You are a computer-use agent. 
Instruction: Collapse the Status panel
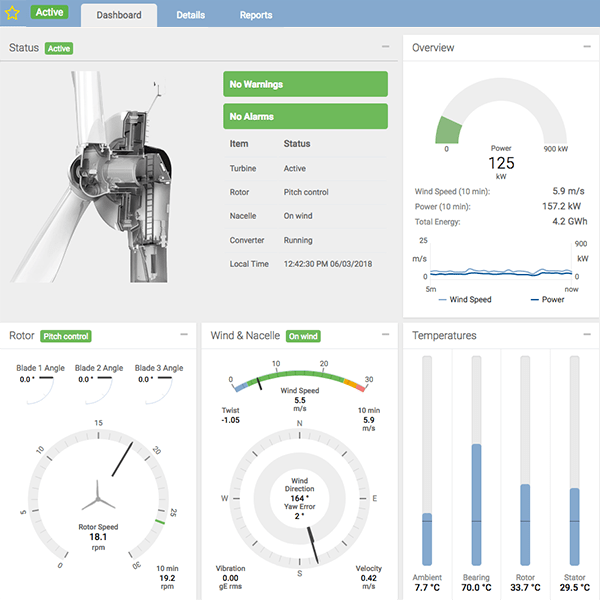386,47
